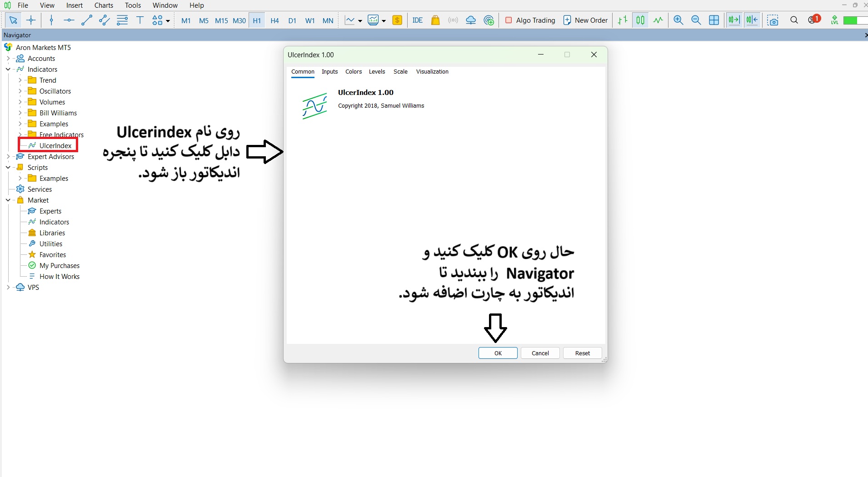Switch chart to M5 timeframe
The image size is (868, 477).
(204, 20)
